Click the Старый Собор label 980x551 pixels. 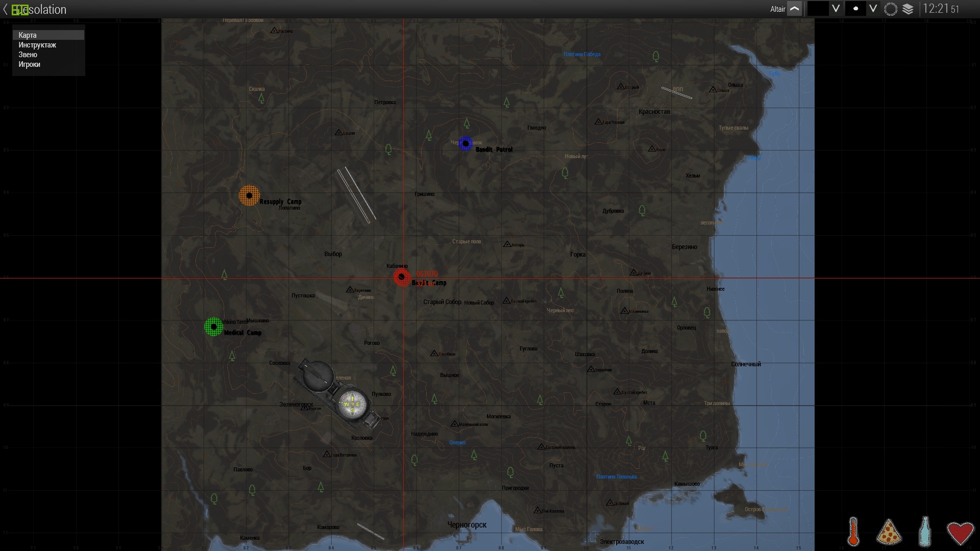(442, 302)
